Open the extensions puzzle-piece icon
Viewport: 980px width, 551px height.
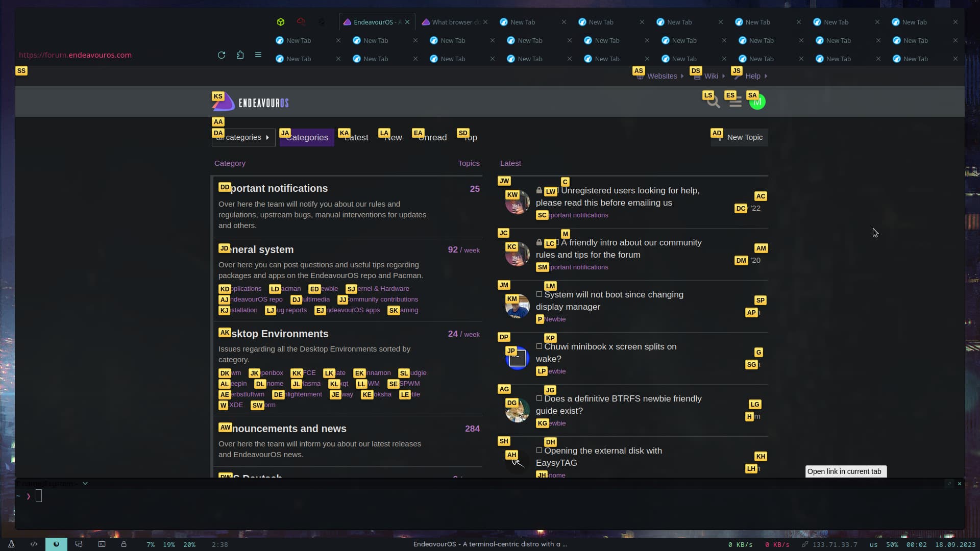pyautogui.click(x=240, y=55)
